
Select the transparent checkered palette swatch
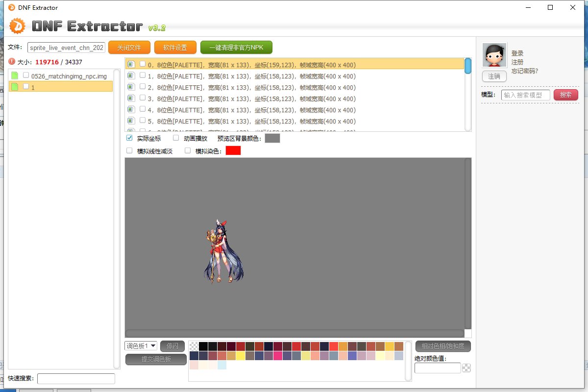pos(194,346)
